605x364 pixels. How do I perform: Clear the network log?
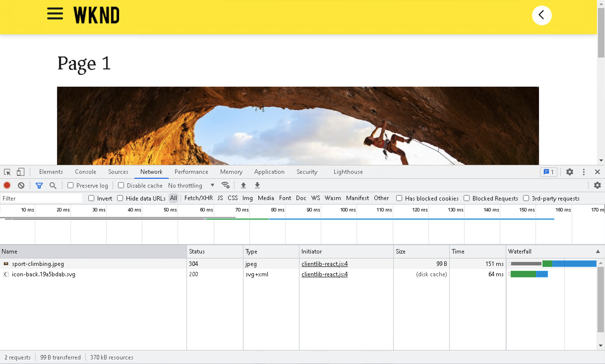click(x=21, y=185)
